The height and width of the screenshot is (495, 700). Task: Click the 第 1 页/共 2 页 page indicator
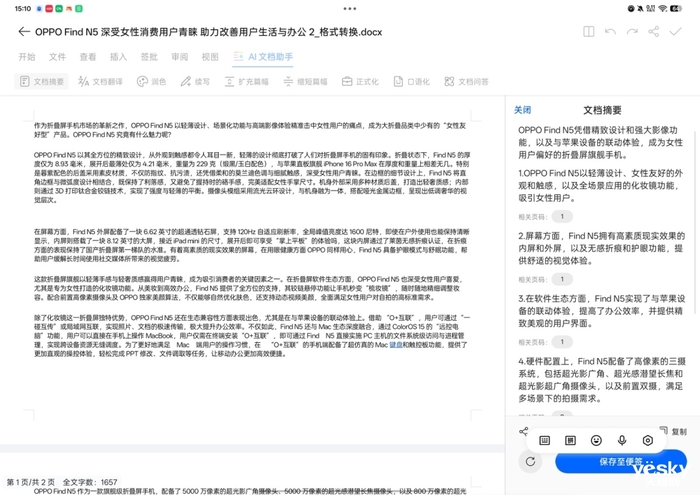pos(30,482)
